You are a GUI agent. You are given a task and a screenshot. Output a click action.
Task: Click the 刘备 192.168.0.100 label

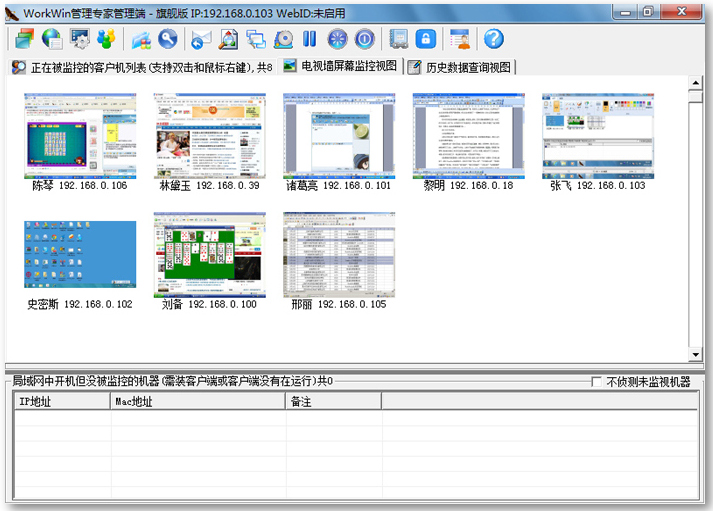(x=209, y=304)
